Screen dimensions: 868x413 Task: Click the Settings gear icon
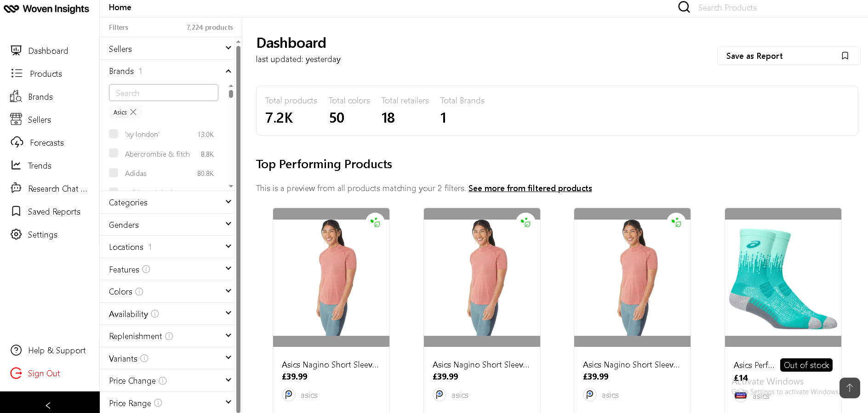coord(16,234)
